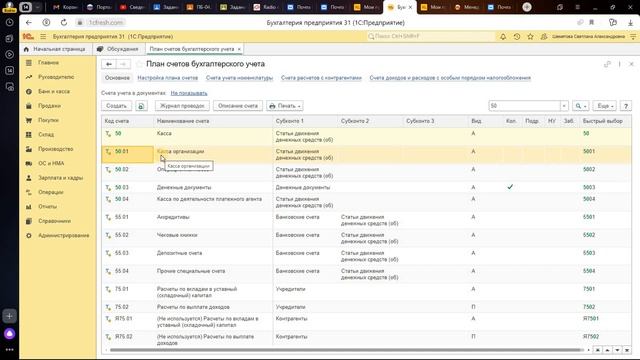Select Касса по деятельности платежного агента row
The image size is (640, 360).
point(366,202)
